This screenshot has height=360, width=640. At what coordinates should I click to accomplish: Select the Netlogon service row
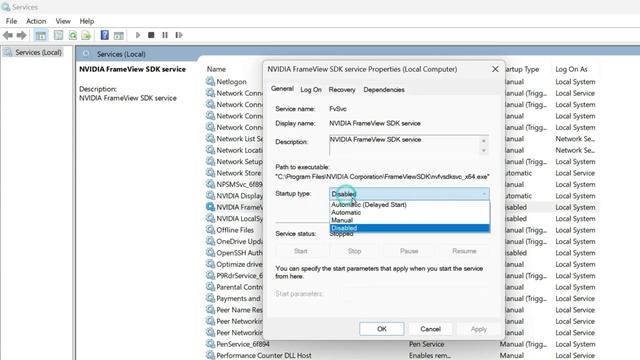pos(231,82)
